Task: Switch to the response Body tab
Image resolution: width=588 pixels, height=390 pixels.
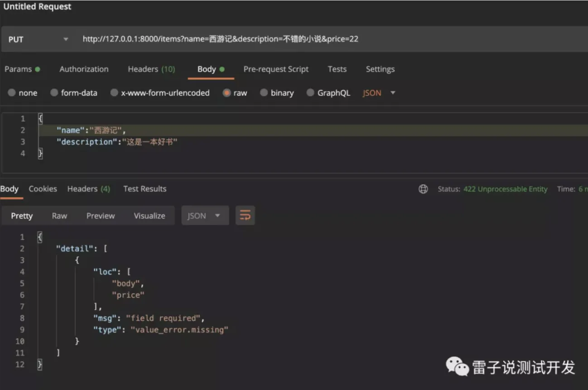Action: (x=10, y=189)
